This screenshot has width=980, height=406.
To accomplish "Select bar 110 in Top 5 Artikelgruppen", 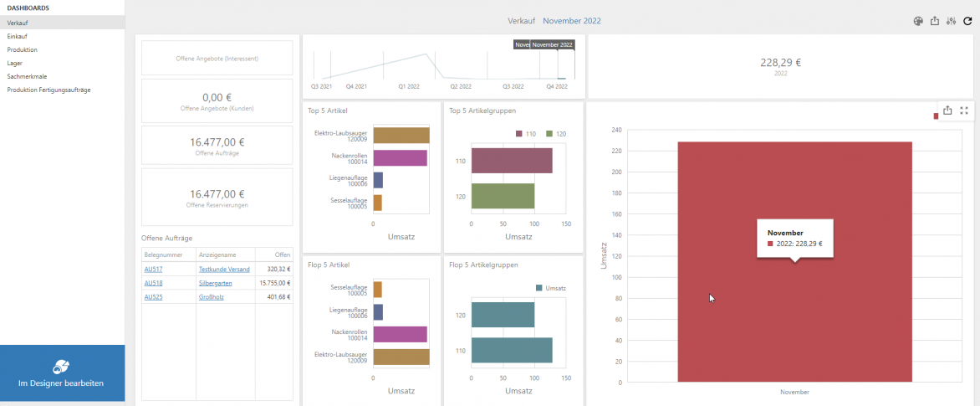I will pos(512,161).
